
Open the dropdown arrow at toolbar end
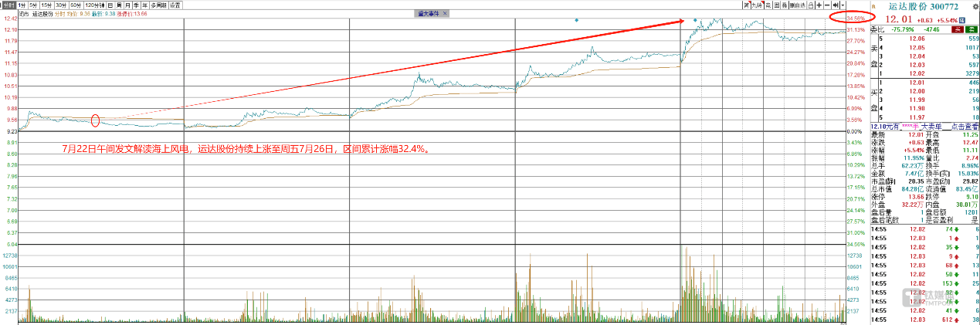[843, 5]
